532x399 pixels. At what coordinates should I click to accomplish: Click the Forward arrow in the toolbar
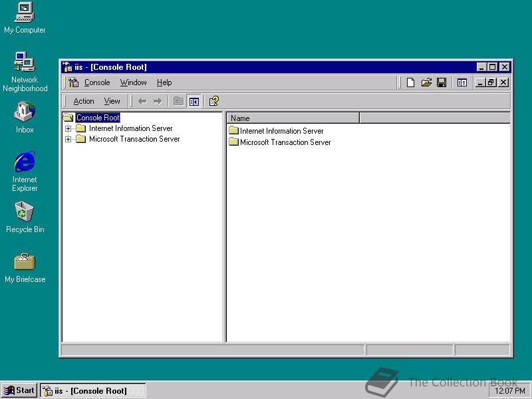click(158, 101)
